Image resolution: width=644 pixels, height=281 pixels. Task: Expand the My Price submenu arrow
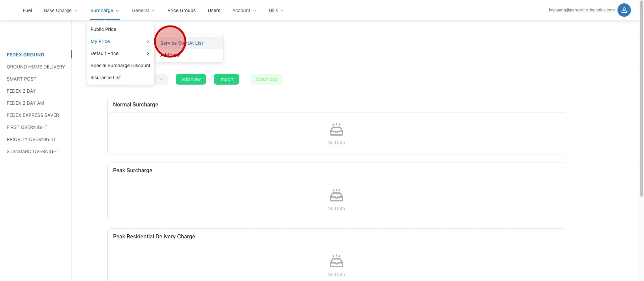point(148,41)
